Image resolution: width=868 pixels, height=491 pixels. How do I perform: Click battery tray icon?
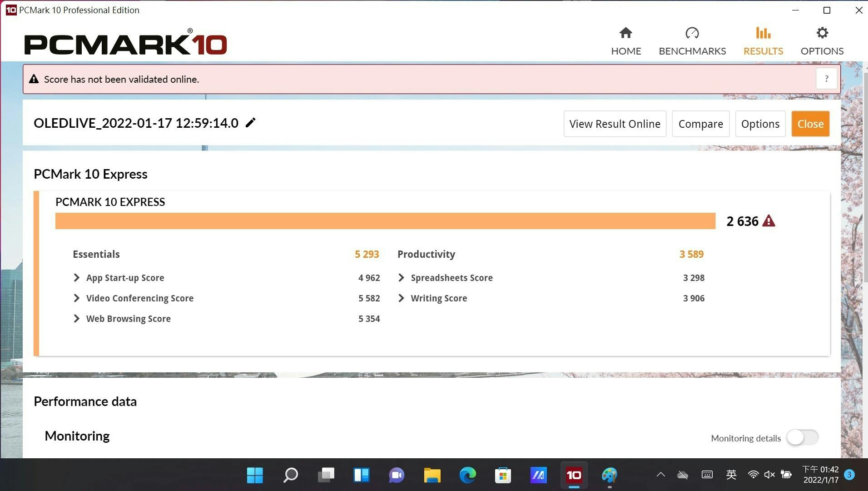786,475
